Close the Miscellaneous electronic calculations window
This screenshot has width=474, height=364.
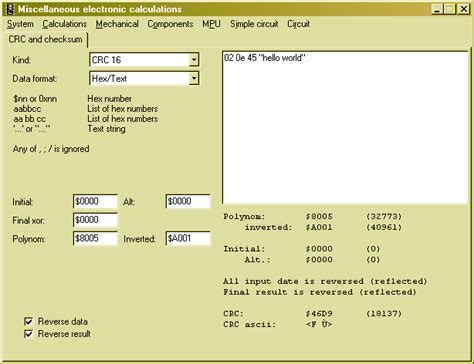click(x=464, y=9)
